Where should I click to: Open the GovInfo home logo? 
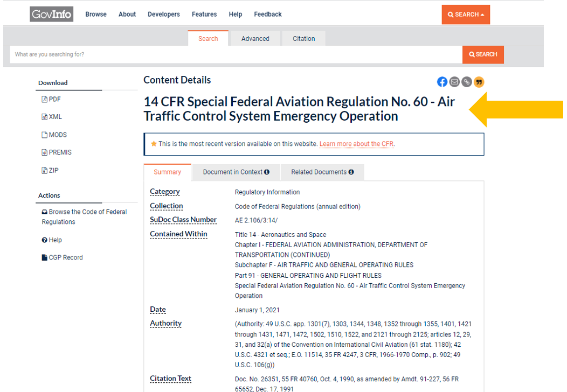52,15
